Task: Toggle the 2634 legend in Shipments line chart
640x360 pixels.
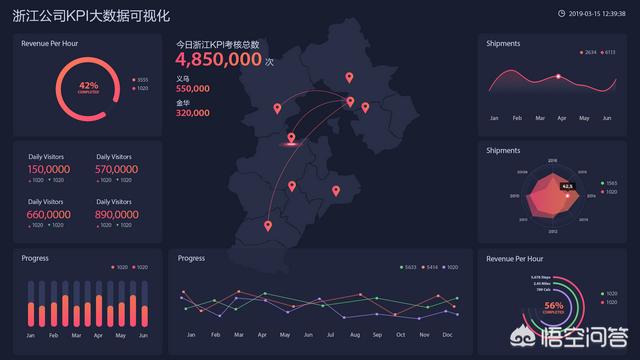Action: pyautogui.click(x=588, y=52)
